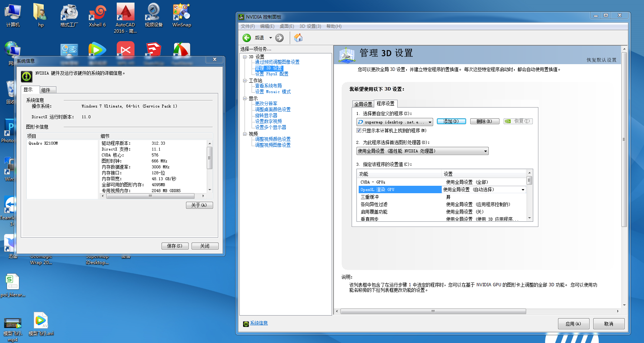
Task: Collapse the 视频 tree node
Action: tap(245, 134)
